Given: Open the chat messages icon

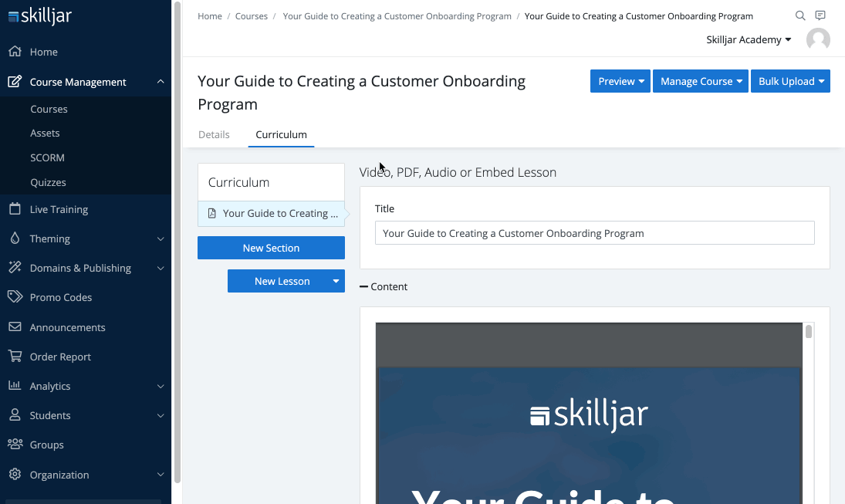Looking at the screenshot, I should point(820,16).
